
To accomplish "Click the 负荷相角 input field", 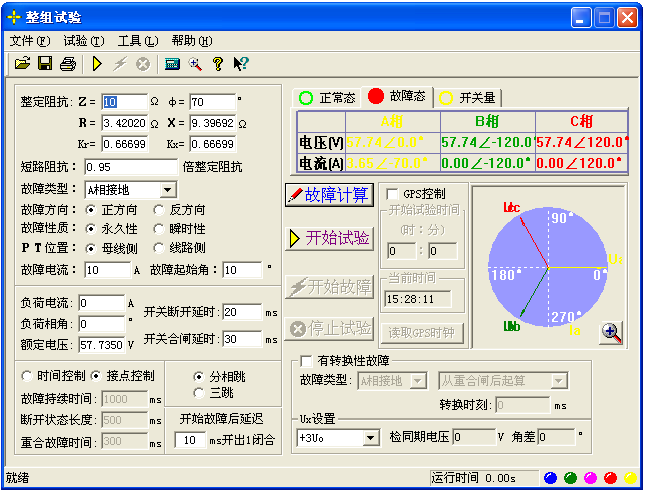I will click(x=102, y=324).
